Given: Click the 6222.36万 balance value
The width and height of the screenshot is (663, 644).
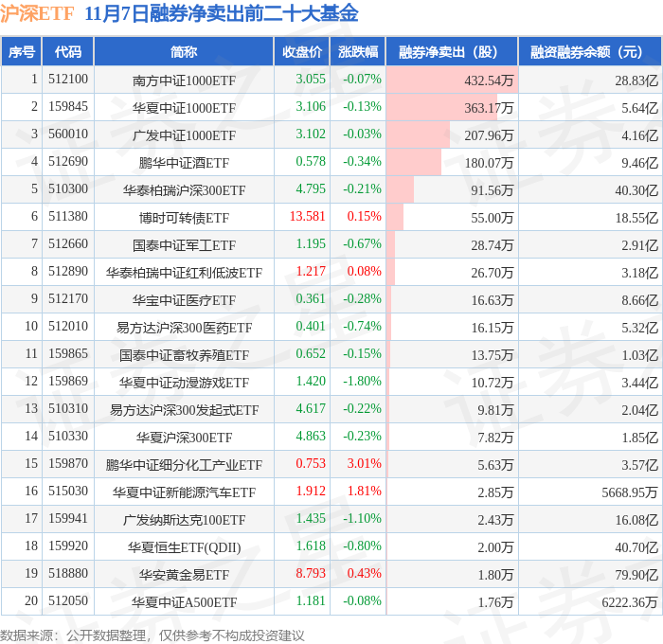Looking at the screenshot, I should click(x=630, y=602).
